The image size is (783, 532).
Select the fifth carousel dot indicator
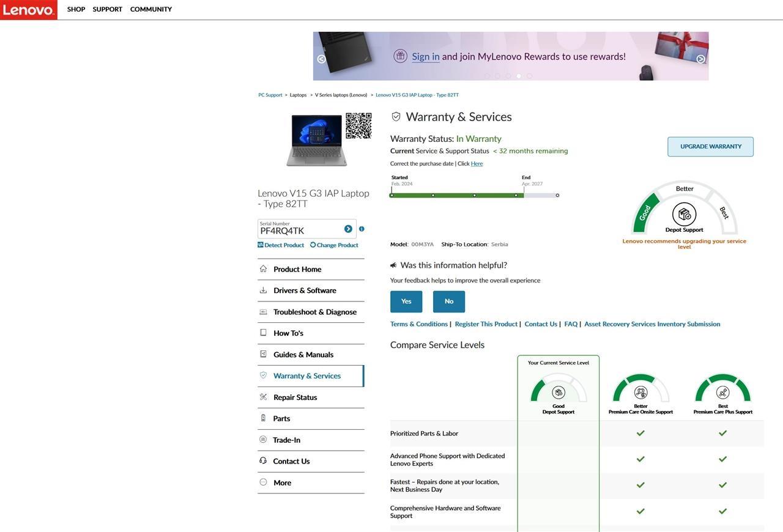[529, 76]
